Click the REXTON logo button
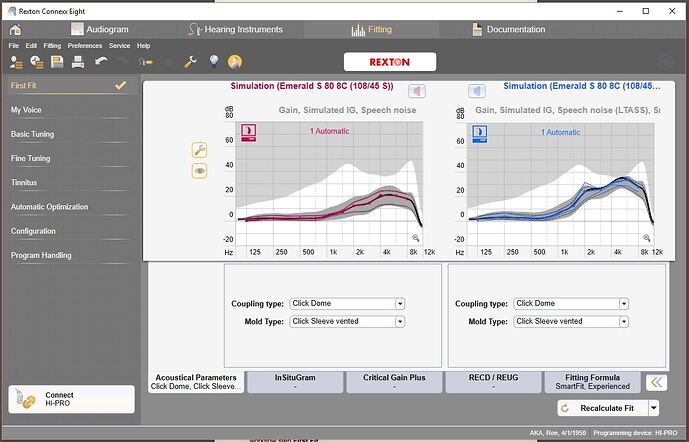Image resolution: width=689 pixels, height=442 pixels. 390,62
